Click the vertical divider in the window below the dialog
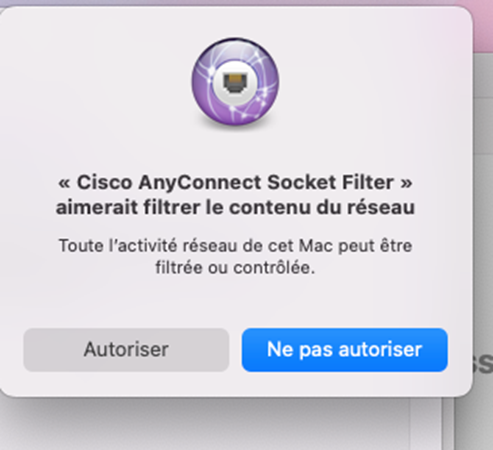Screen dimensions: 493x450 pyautogui.click(x=443, y=423)
